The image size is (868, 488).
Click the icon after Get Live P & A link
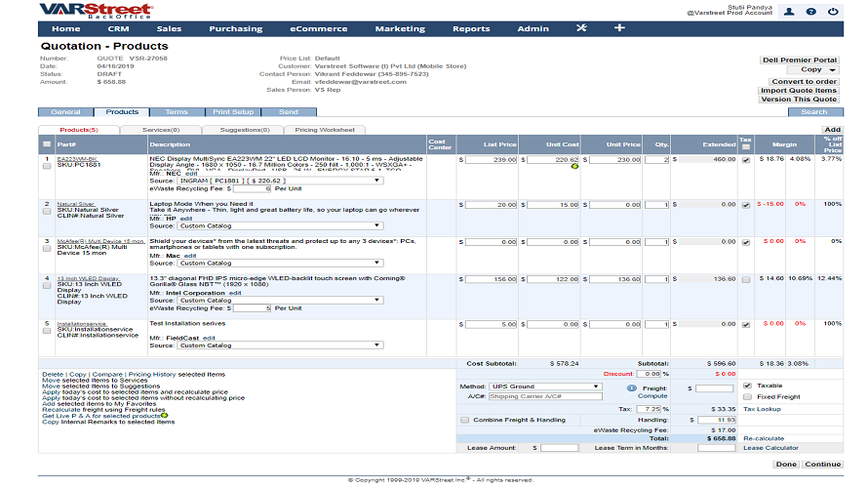[165, 416]
